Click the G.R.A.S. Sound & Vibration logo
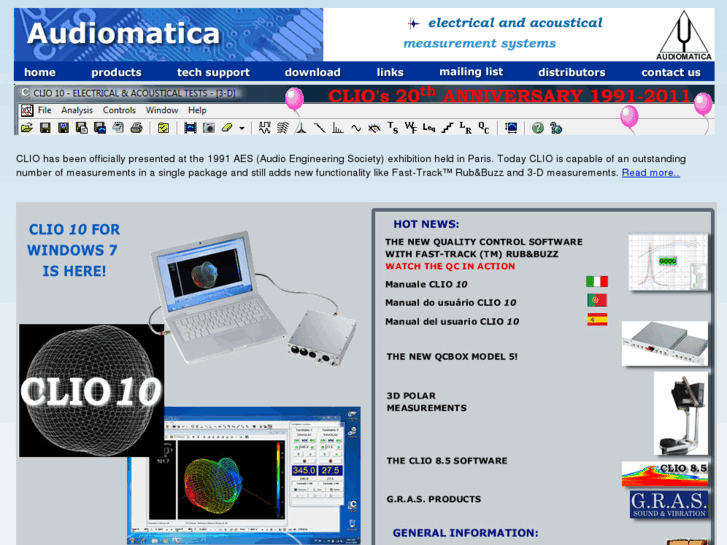This screenshot has width=727, height=545. (x=669, y=504)
